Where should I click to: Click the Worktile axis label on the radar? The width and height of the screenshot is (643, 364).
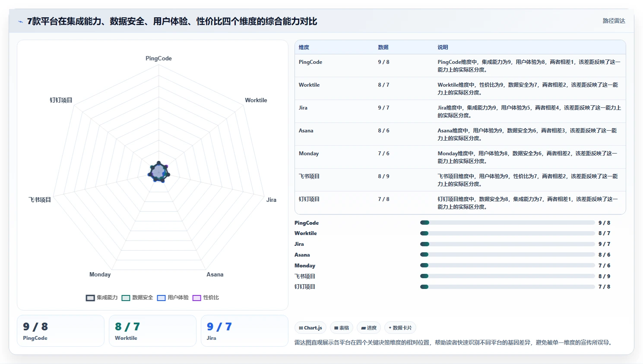click(256, 100)
